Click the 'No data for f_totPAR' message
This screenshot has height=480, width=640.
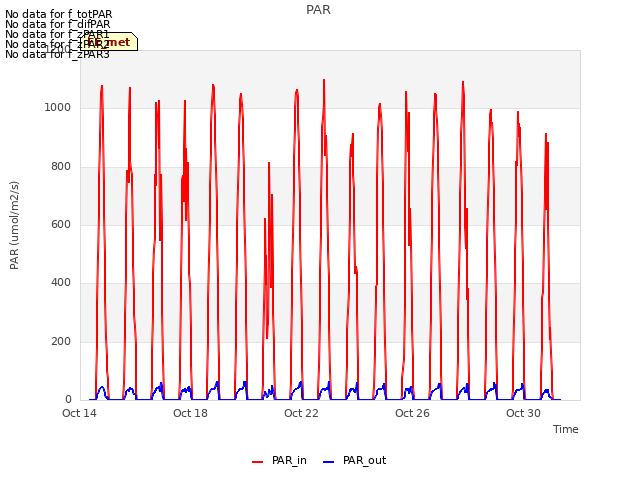click(58, 14)
